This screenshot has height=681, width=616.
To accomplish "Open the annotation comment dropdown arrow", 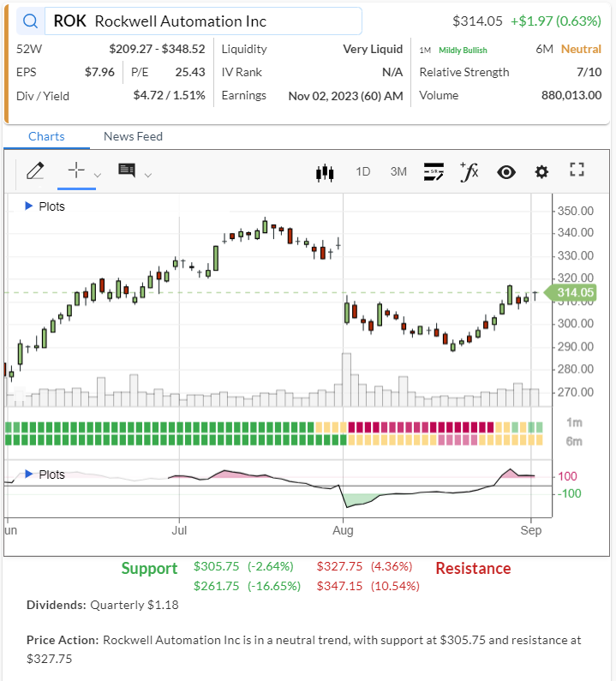I will (148, 175).
